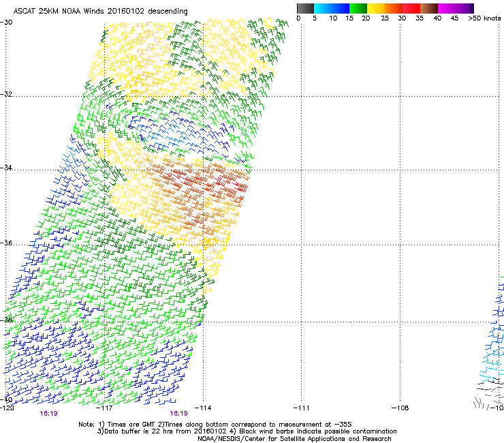
Task: Click the purple '16:19' time label near -120
Action: (x=49, y=414)
